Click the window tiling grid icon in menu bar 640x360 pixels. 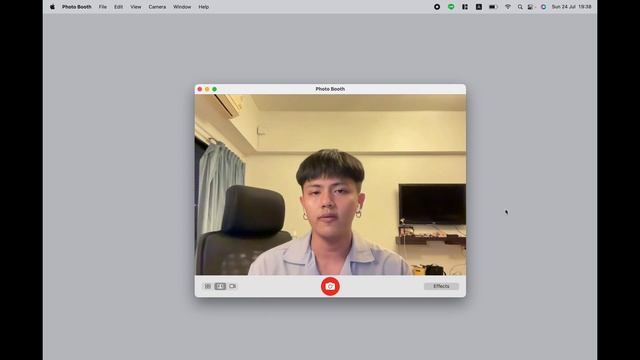[x=465, y=7]
